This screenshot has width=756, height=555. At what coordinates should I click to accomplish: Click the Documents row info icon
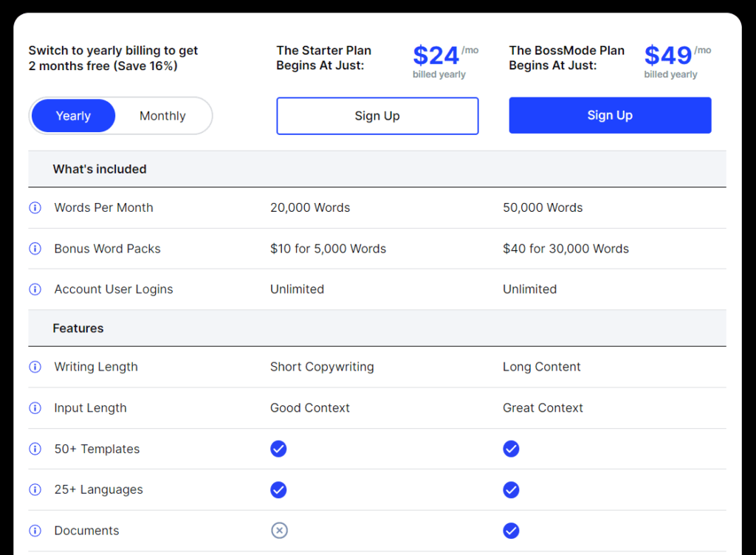point(35,531)
